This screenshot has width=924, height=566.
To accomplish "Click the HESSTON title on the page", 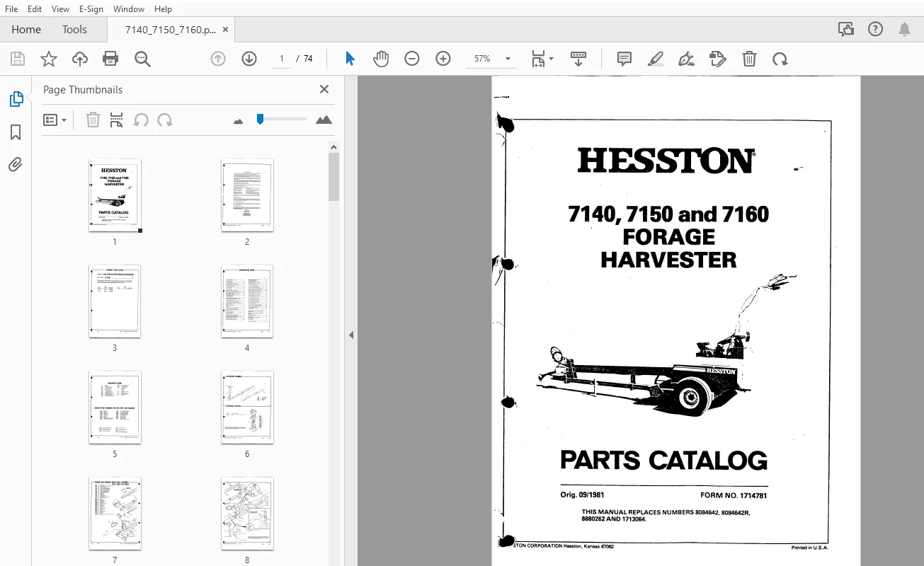I will (666, 161).
